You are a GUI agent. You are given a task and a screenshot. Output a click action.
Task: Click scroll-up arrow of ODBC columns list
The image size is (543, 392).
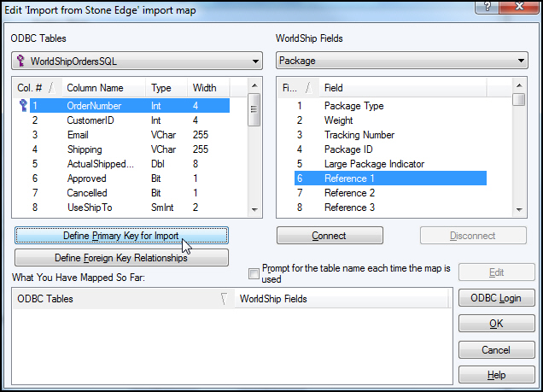(x=254, y=85)
